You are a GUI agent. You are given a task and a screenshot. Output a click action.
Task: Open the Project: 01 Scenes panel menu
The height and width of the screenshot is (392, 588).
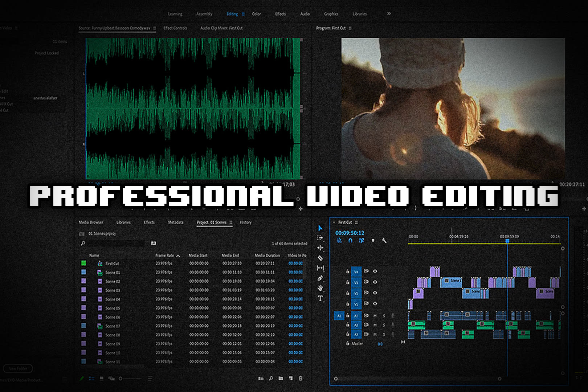(x=231, y=222)
